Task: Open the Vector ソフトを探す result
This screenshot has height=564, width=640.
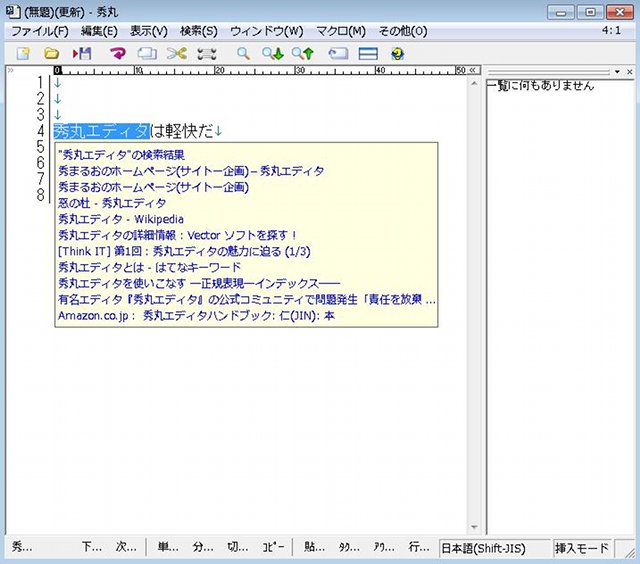Action: tap(177, 235)
